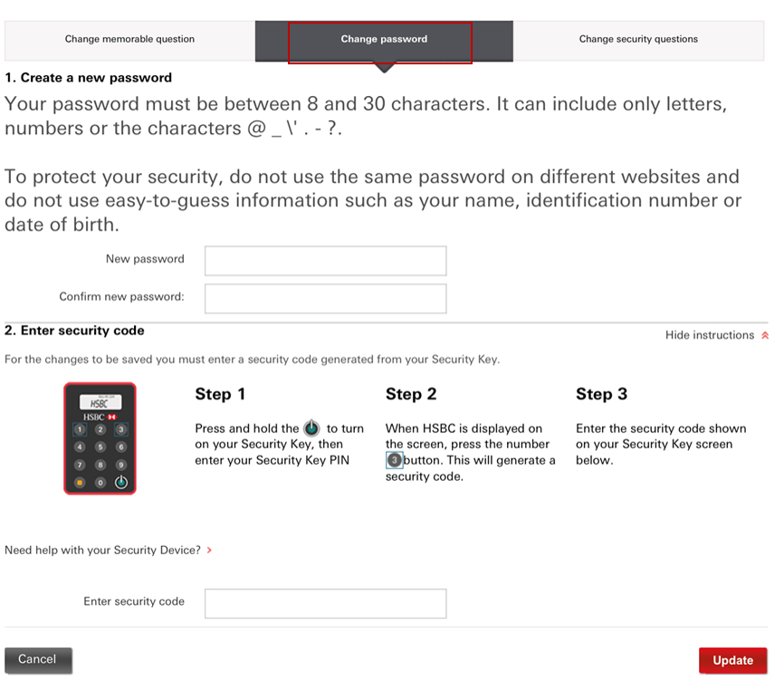
Task: Click the orange square key on the Security Key image
Action: (80, 482)
